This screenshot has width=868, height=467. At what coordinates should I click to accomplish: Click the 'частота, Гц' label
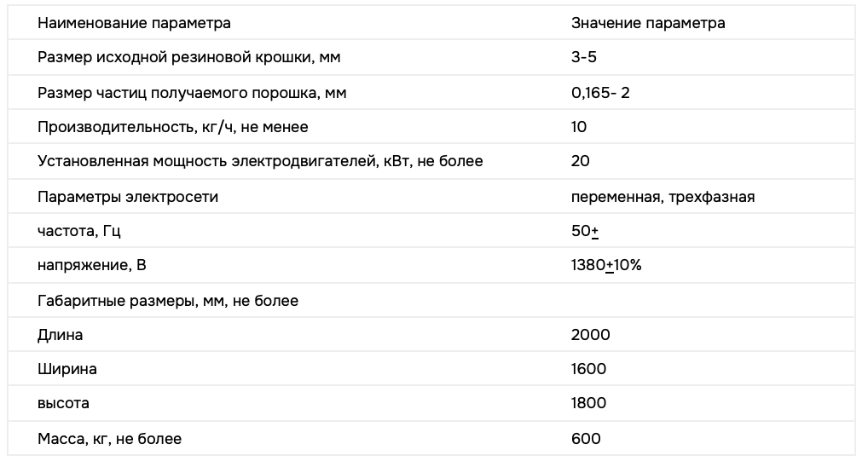[x=79, y=231]
